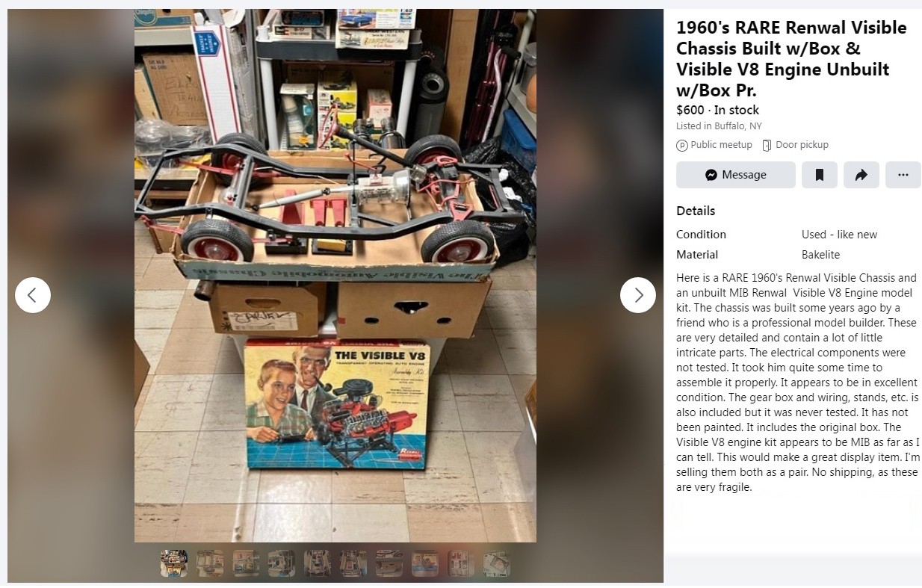The height and width of the screenshot is (588, 922).
Task: Click the main Renwal chassis photo
Action: click(335, 276)
